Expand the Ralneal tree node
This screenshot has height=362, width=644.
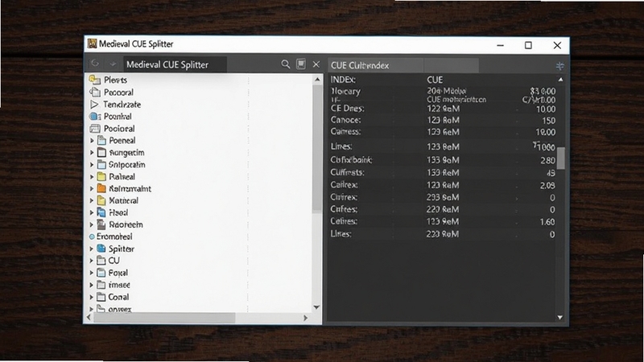click(x=92, y=176)
